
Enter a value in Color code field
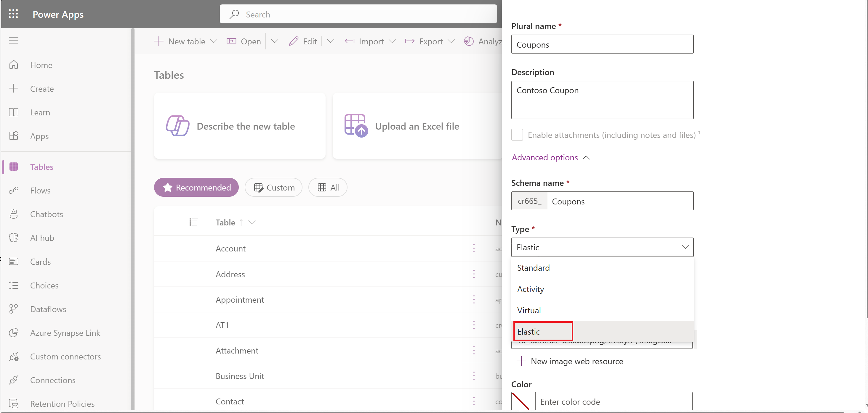point(613,401)
